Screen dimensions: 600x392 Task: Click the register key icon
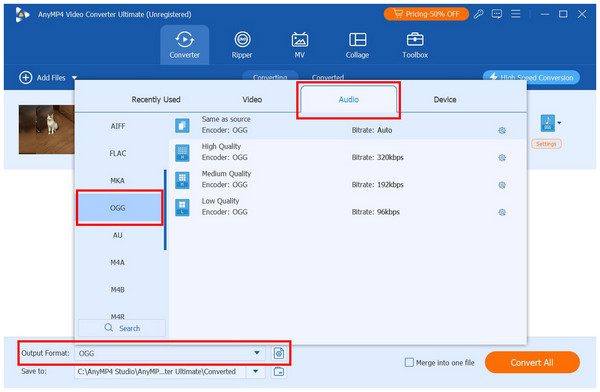[x=478, y=14]
